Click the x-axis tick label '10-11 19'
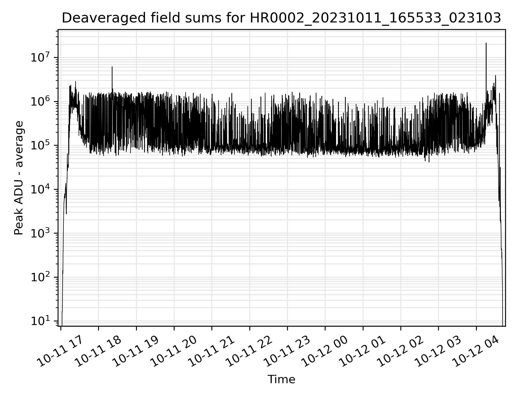The width and height of the screenshot is (532, 399). click(136, 351)
